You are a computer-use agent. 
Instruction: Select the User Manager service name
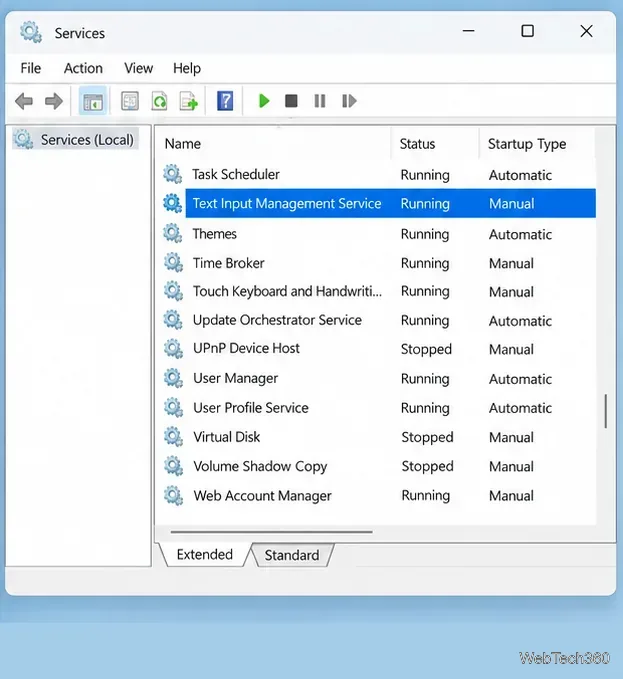pos(236,378)
